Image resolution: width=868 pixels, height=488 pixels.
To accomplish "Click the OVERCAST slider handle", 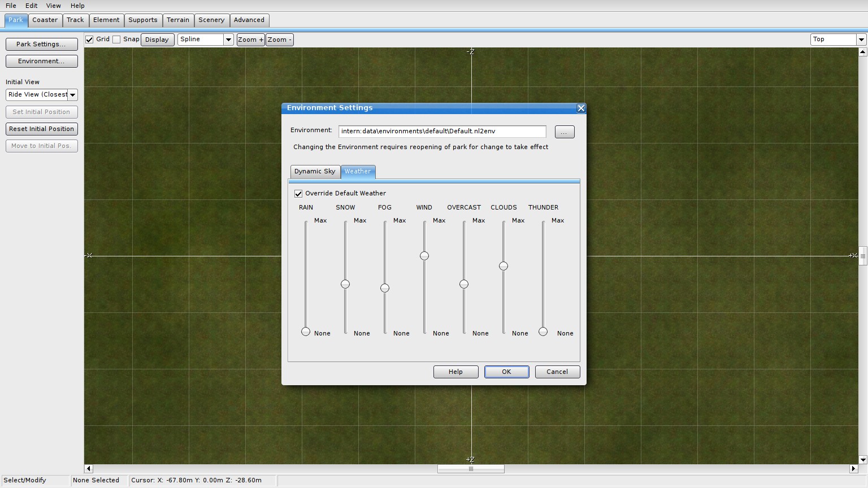I will pos(464,284).
